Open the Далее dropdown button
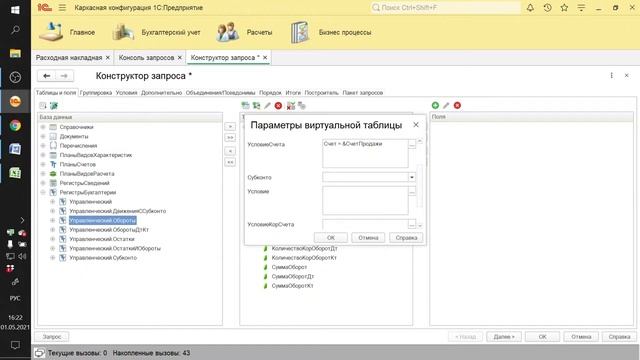640x360 pixels. (504, 337)
